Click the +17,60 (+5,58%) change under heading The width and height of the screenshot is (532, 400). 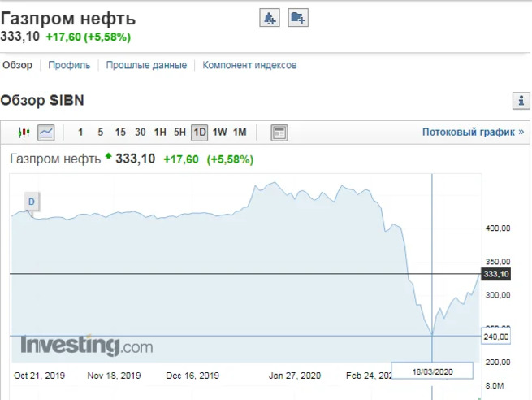89,37
